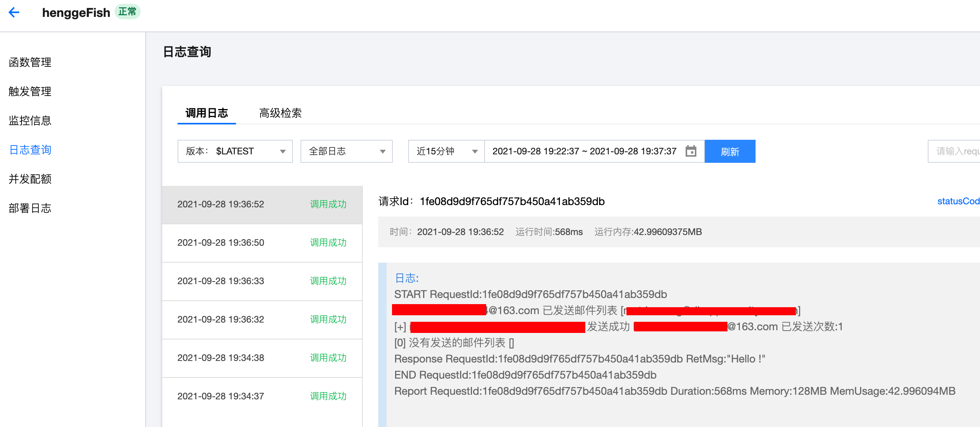Viewport: 980px width, 427px height.
Task: Switch to the 高级检索 tab
Action: point(280,113)
